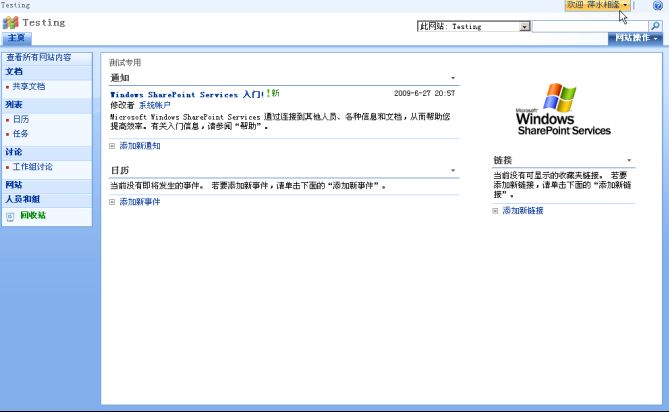
Task: Click 添加新事件 add event link
Action: (x=140, y=202)
